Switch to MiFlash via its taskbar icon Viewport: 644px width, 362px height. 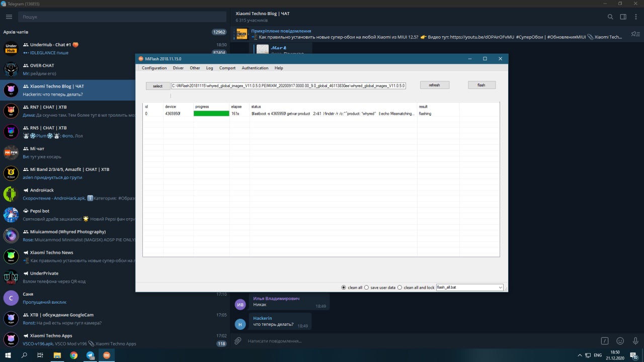pos(106,355)
